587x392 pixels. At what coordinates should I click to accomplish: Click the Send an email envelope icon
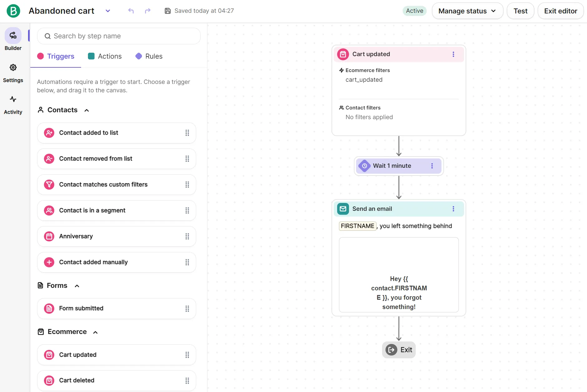[343, 209]
